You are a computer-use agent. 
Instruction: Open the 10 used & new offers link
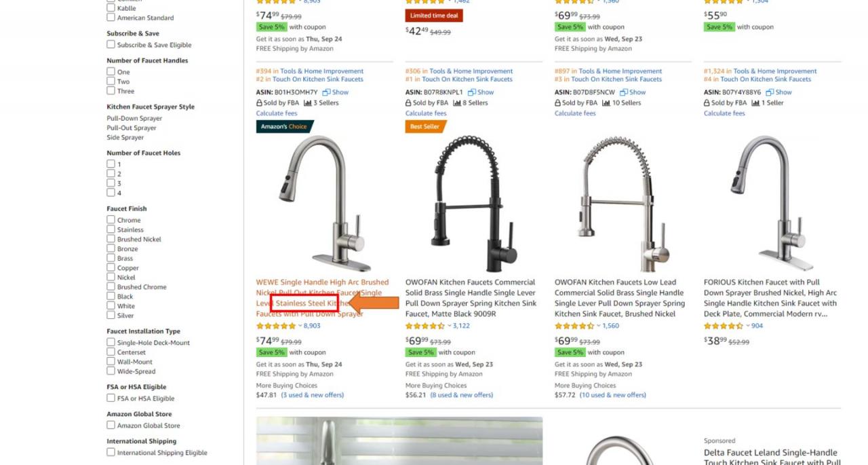click(612, 395)
